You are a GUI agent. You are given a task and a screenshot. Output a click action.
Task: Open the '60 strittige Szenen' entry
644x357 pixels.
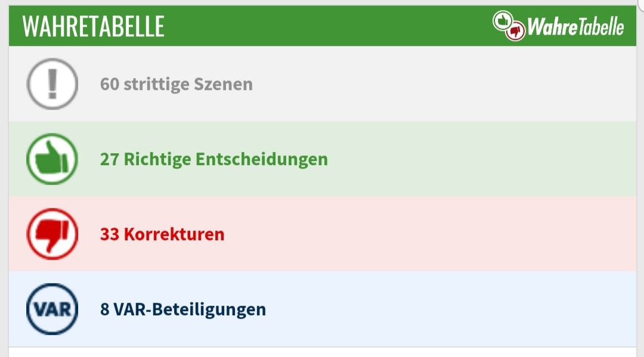176,84
